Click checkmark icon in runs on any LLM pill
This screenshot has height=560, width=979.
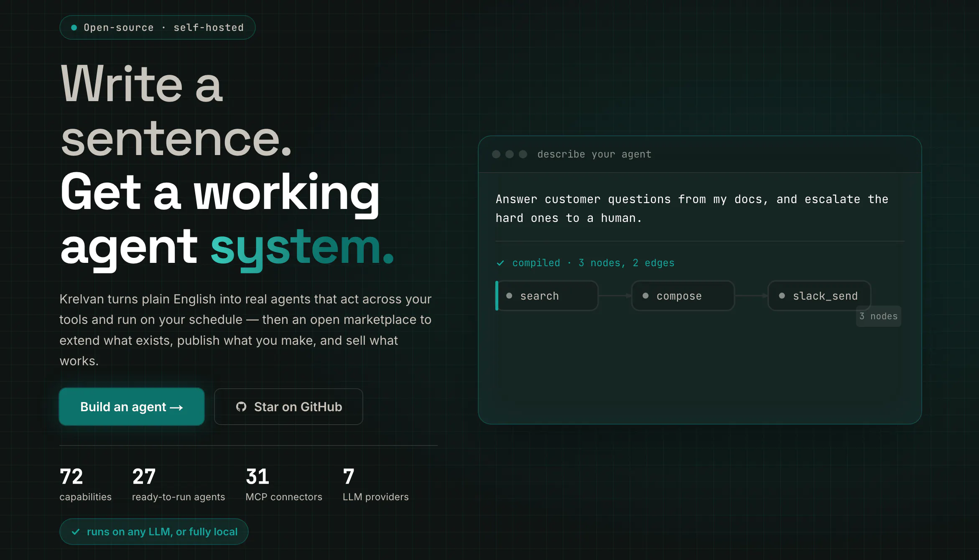76,532
